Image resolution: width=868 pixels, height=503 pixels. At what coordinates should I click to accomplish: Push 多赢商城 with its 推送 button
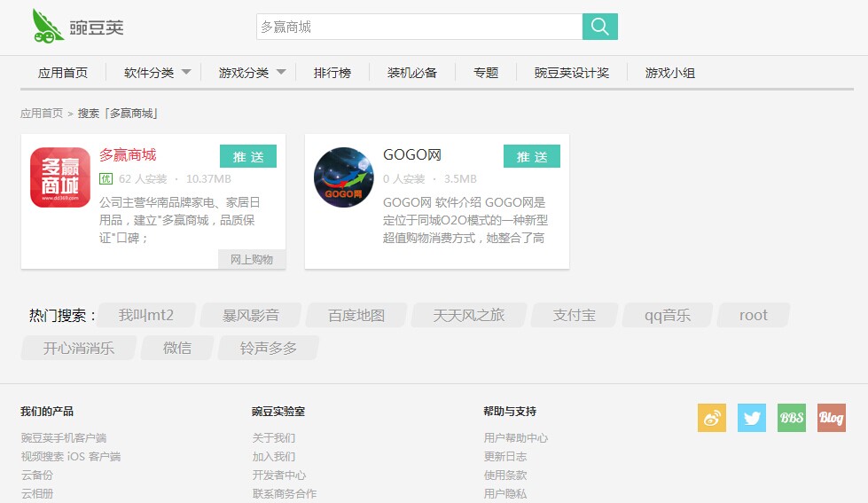click(248, 156)
